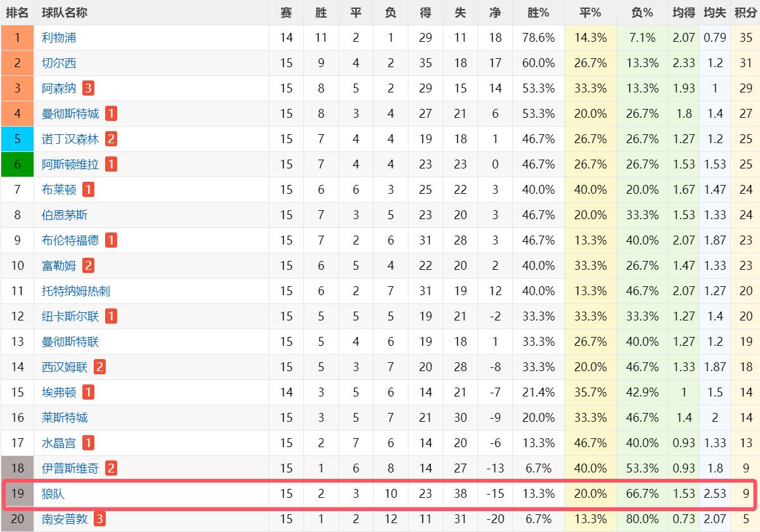Click the red badge 2 beside 诺丁汉森林
The height and width of the screenshot is (532, 760).
point(111,139)
